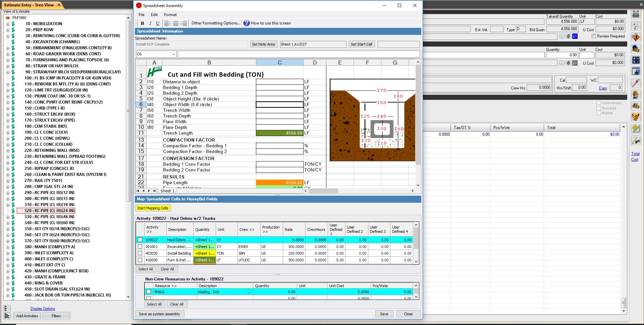This screenshot has width=644, height=325.
Task: Expand biditem 20 : PREP ROW
Action: 8,30
